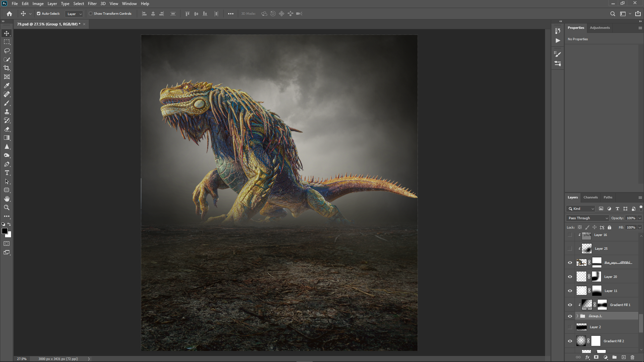The width and height of the screenshot is (644, 362).
Task: Show hidden Layer 16 visibility box
Action: [x=570, y=235]
